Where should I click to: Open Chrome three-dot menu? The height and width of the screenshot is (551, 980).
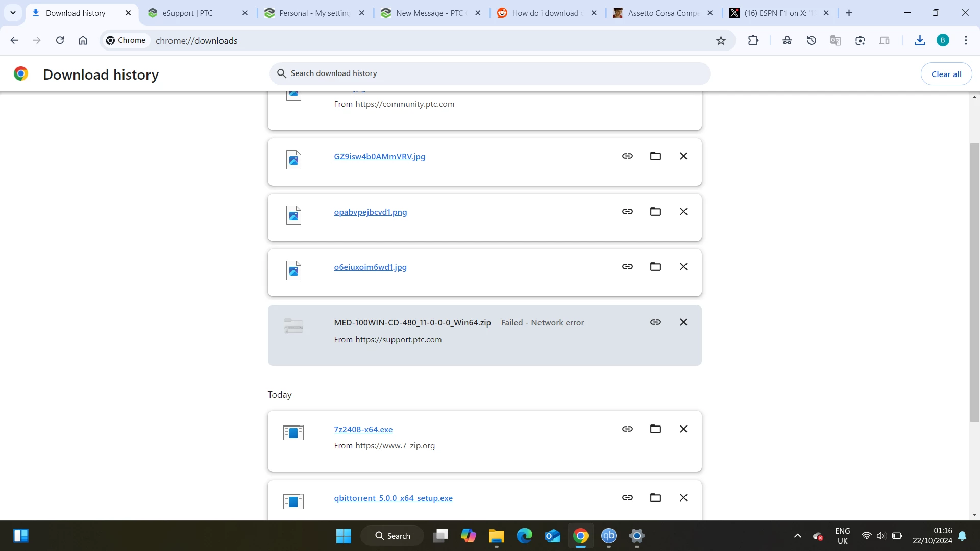pos(966,40)
